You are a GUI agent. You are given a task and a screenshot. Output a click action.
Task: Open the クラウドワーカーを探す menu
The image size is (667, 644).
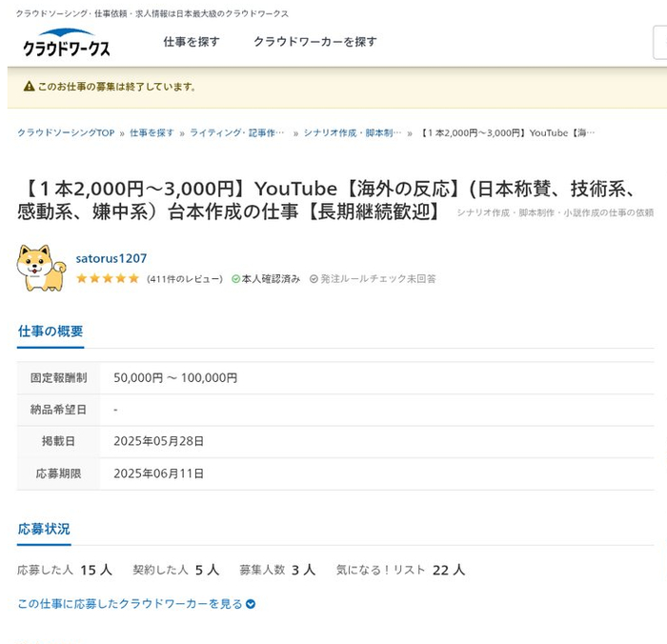(x=315, y=42)
